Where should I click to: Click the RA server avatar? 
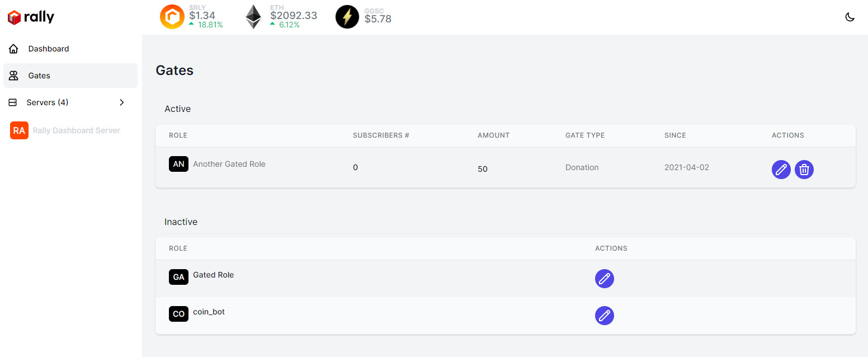pos(19,130)
